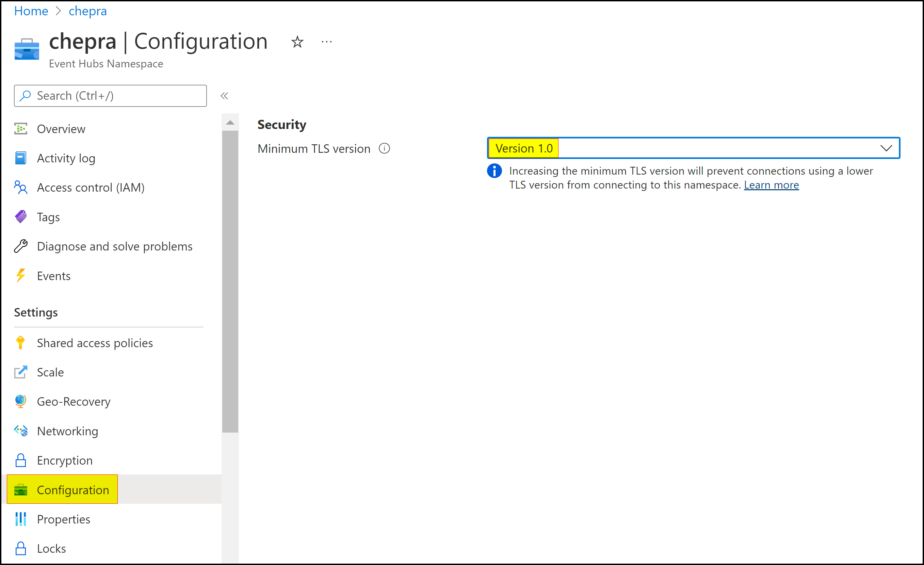The image size is (924, 565).
Task: Star this namespace as favorite
Action: 297,42
